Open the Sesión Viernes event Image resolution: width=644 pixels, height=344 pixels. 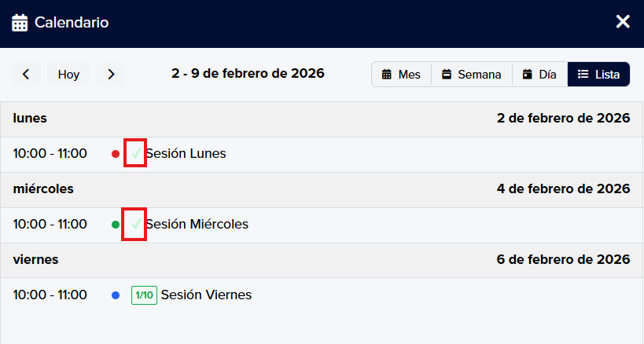pos(206,295)
